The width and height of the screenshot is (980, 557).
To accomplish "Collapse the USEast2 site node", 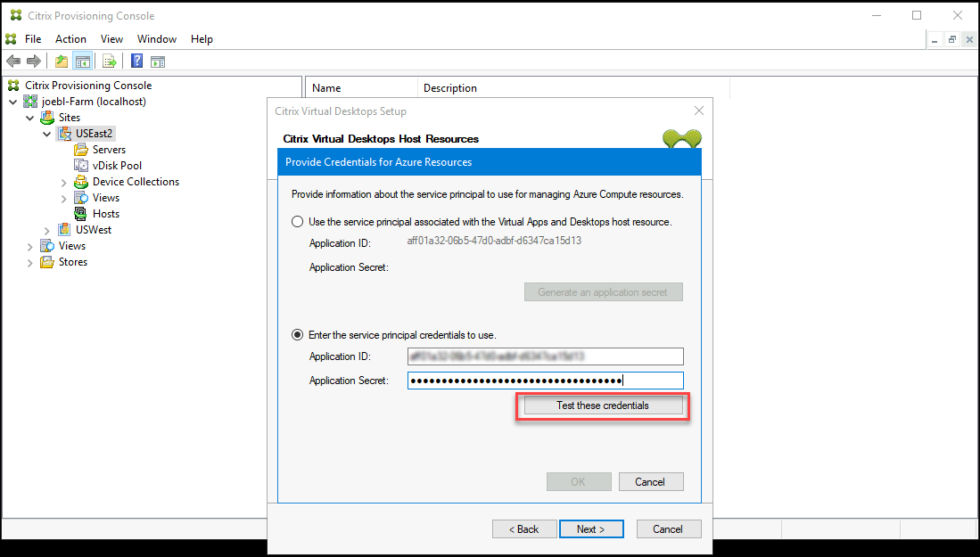I will pos(46,133).
